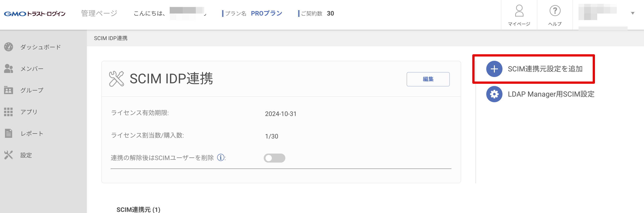Click the SCIM連携元設定を追加 link
The image size is (644, 213).
coord(545,69)
